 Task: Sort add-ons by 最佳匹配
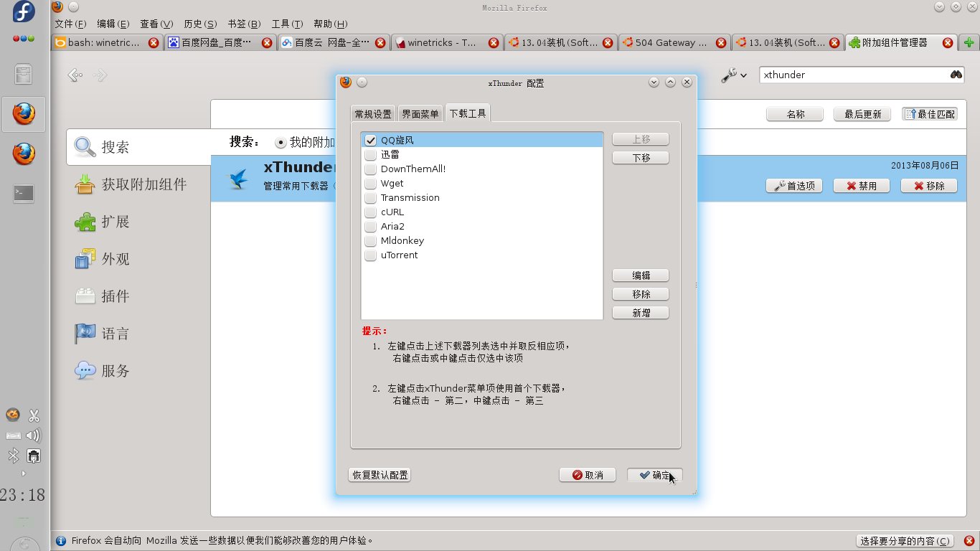[x=930, y=114]
